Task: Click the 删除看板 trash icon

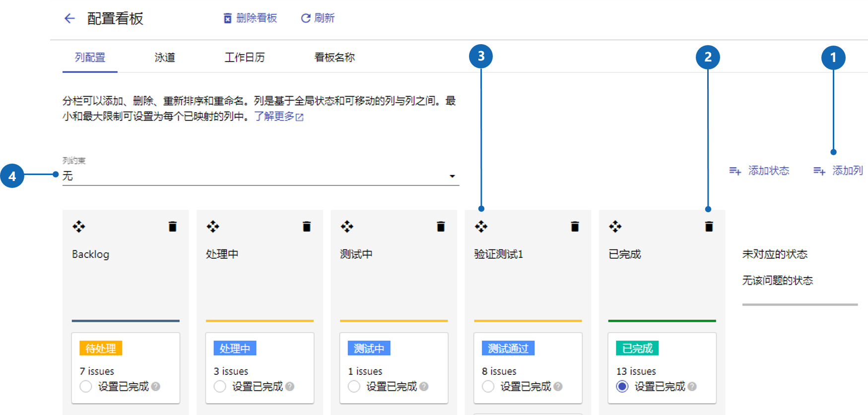Action: (227, 18)
